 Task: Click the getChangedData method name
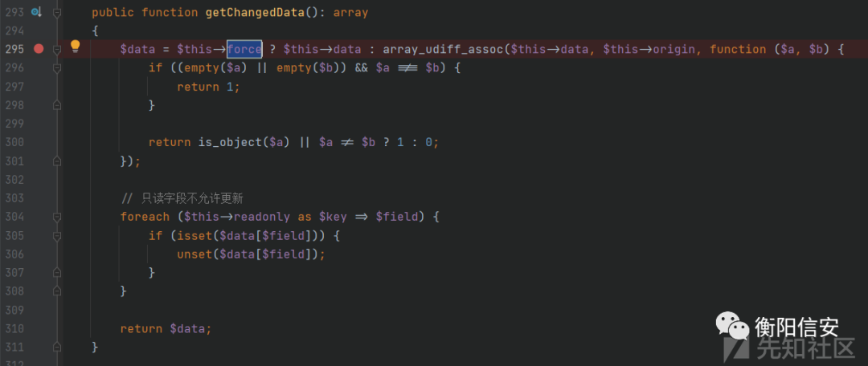click(255, 12)
